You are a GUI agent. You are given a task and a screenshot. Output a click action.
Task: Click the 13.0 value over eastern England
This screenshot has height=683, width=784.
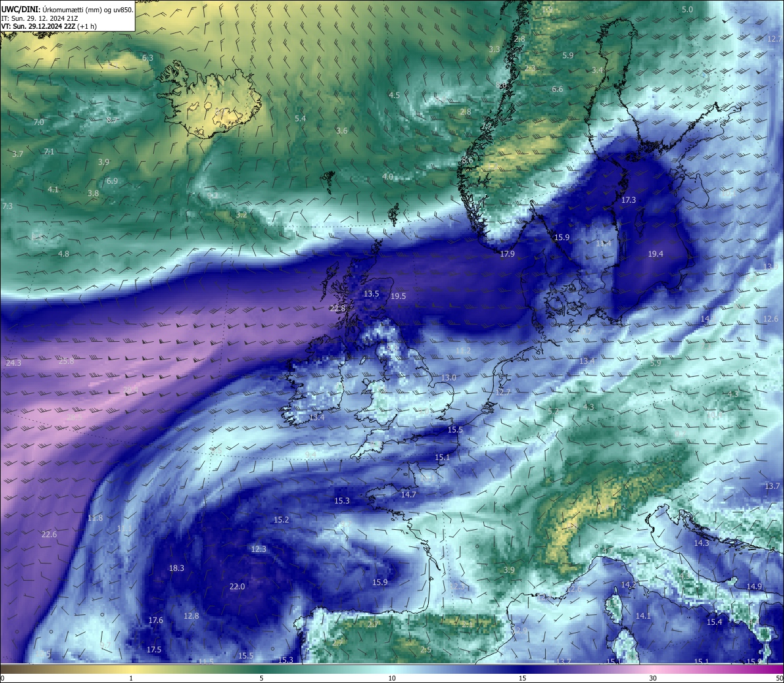click(x=449, y=377)
